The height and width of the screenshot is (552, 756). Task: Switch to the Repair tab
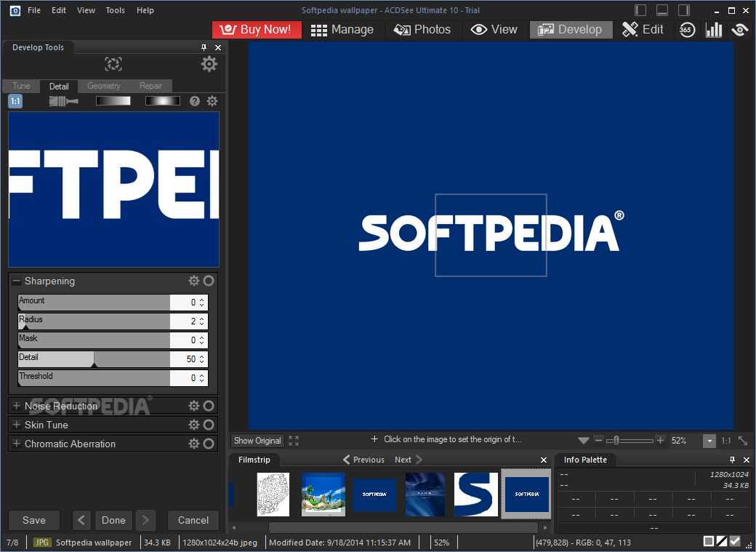[150, 86]
